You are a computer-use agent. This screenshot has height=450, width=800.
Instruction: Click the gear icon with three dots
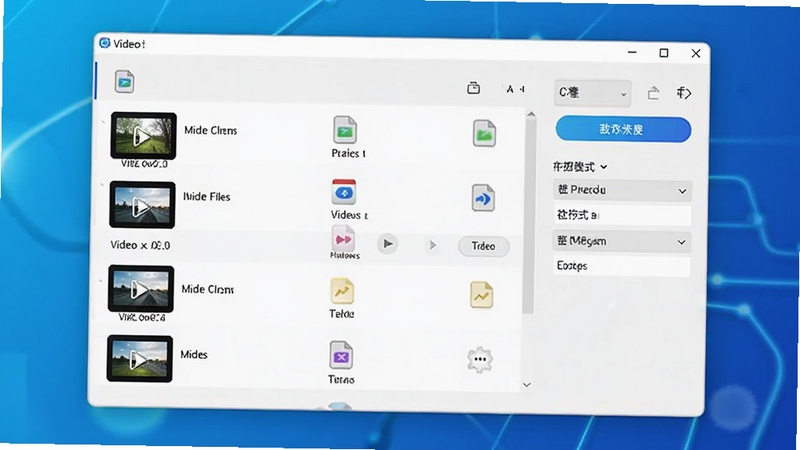(480, 359)
